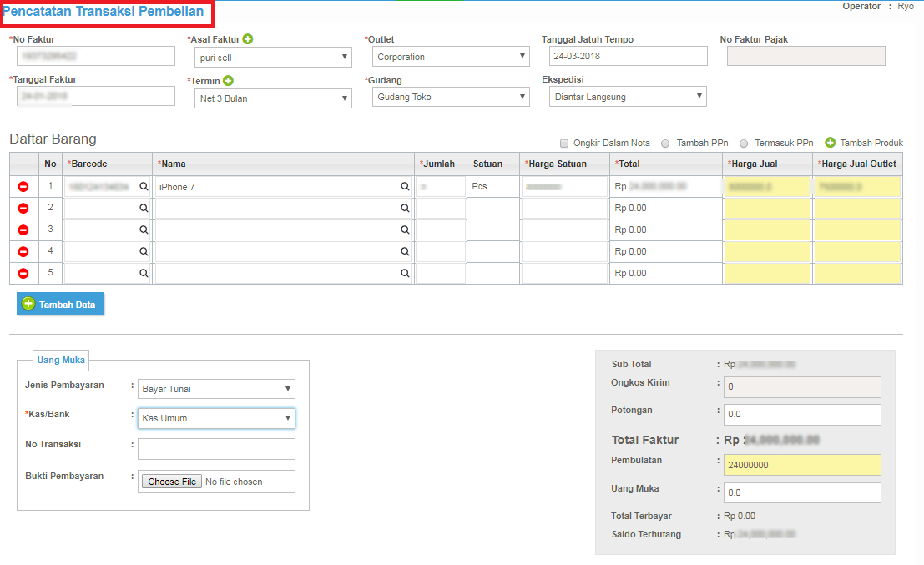Click the Tanggal Faktur date field
The image size is (924, 565).
(96, 96)
